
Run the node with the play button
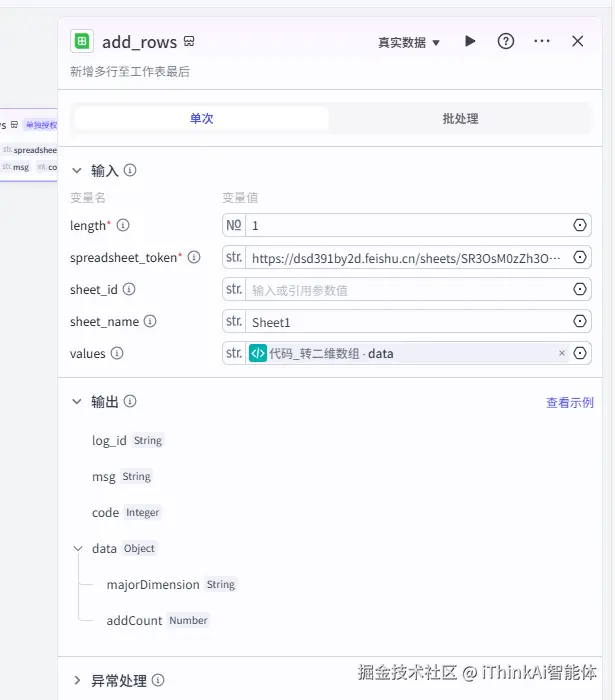pyautogui.click(x=470, y=41)
